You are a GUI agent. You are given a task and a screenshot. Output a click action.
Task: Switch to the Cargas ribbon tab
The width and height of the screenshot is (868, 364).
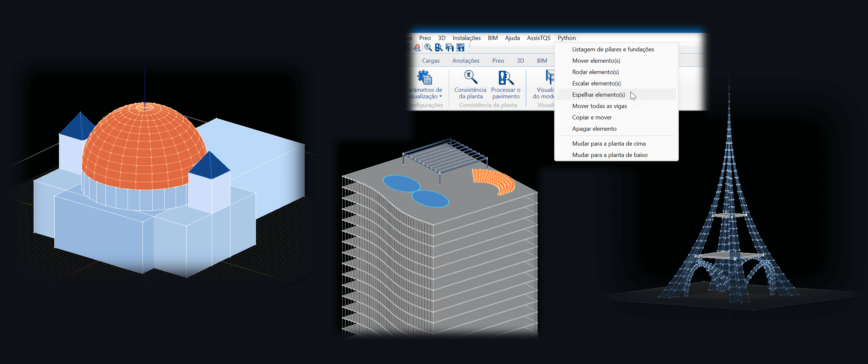(x=431, y=61)
